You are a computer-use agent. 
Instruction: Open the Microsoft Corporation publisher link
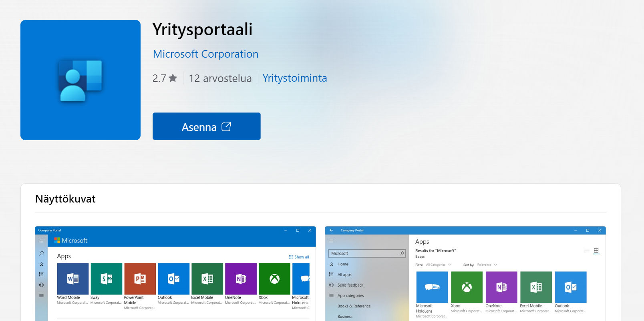pyautogui.click(x=205, y=54)
